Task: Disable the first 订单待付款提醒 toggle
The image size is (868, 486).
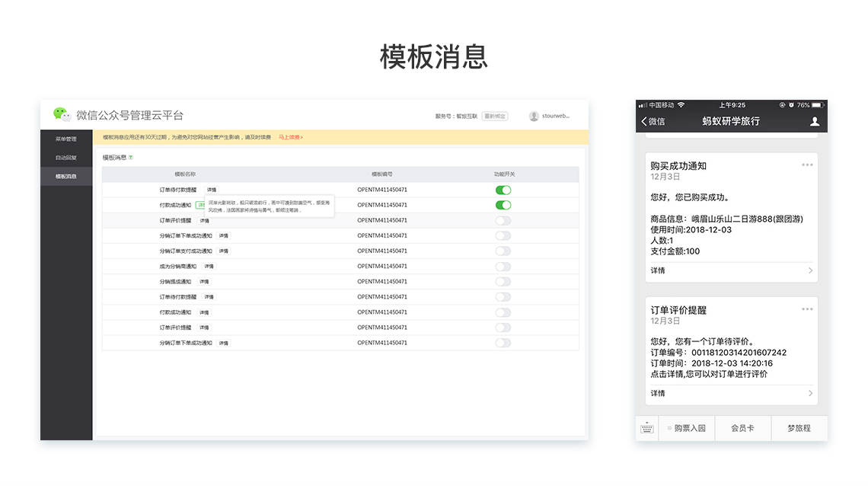Action: tap(503, 190)
